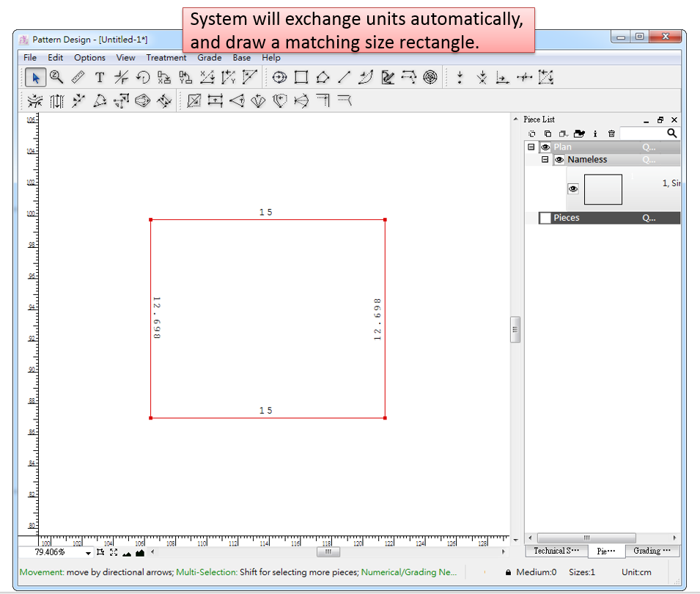Click the straight line drawing tool
This screenshot has height=594, width=700.
coord(344,77)
